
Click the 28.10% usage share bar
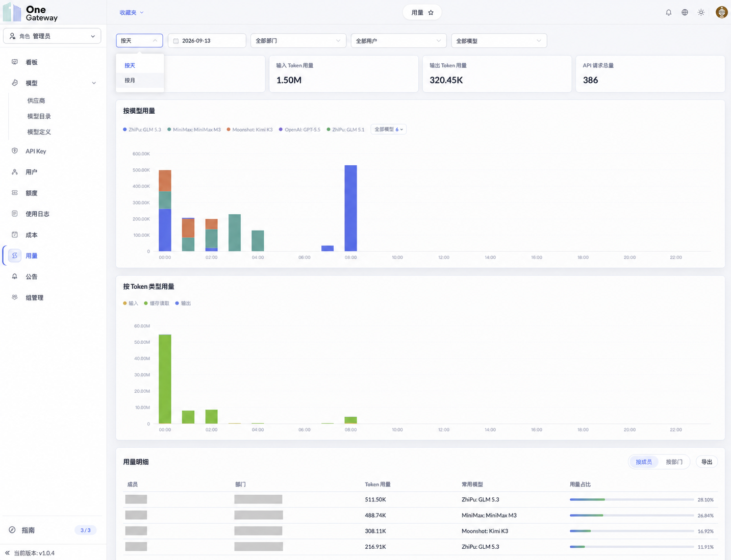[632, 500]
